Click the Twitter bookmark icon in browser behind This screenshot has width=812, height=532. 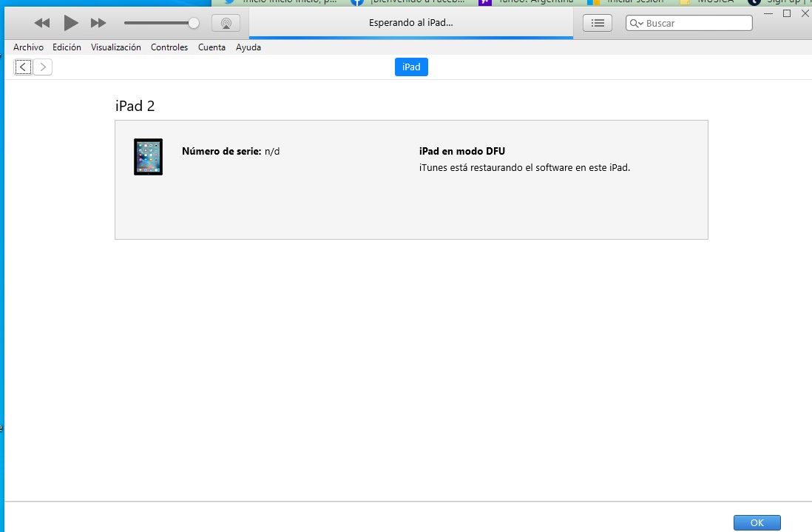point(229,2)
